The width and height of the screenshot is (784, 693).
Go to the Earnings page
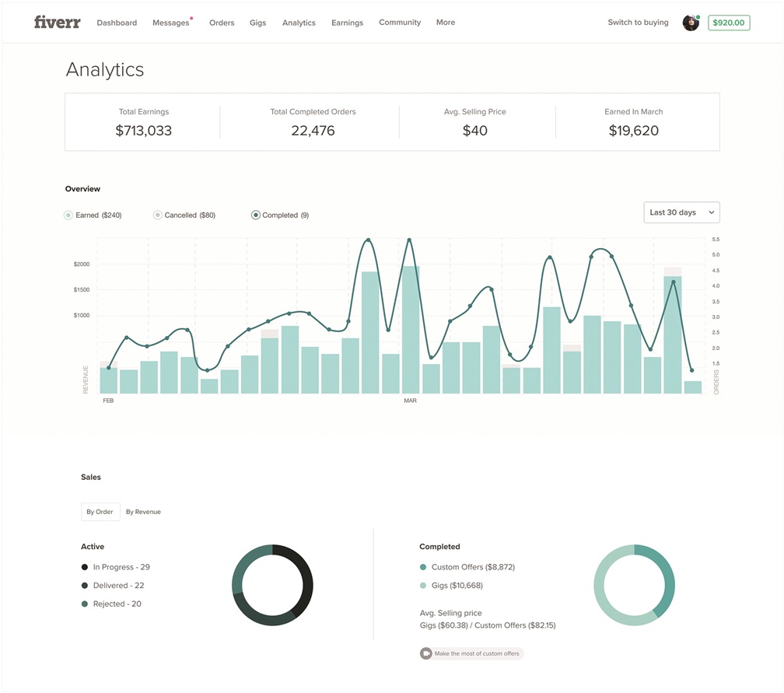347,23
